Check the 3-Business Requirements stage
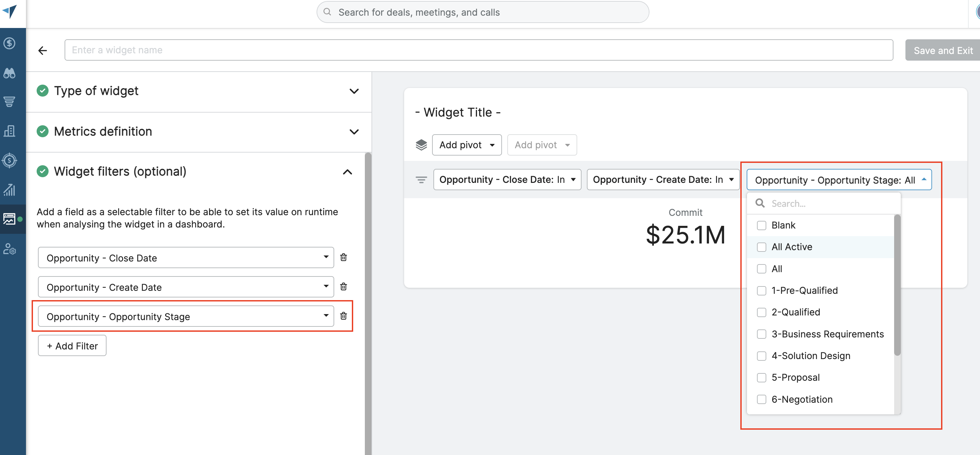The height and width of the screenshot is (455, 980). [x=761, y=334]
